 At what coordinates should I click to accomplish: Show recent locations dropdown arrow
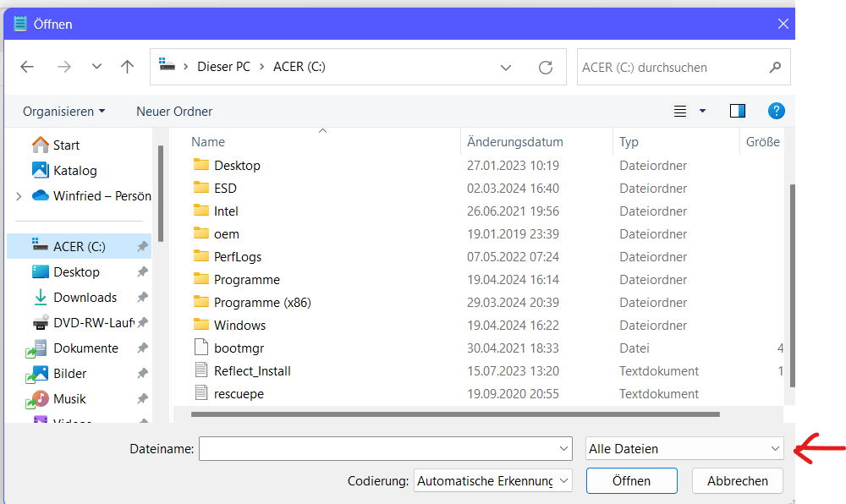96,67
